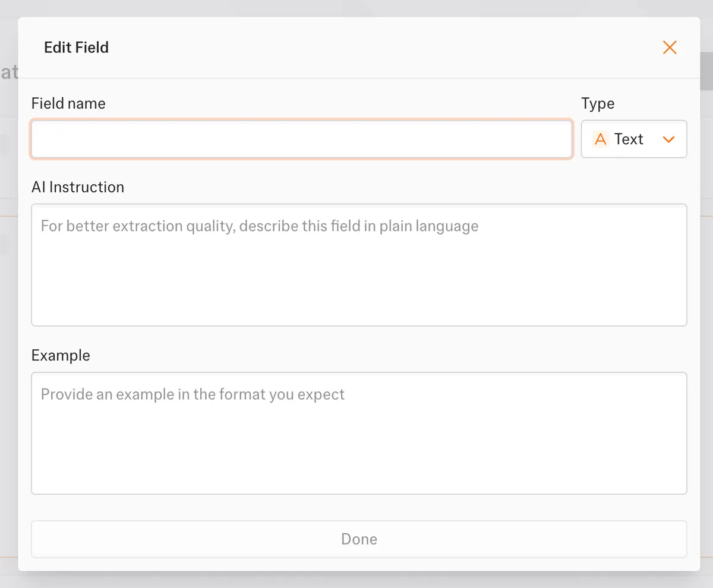Click the orange chevron in the Type selector
This screenshot has height=588, width=713.
pos(668,139)
